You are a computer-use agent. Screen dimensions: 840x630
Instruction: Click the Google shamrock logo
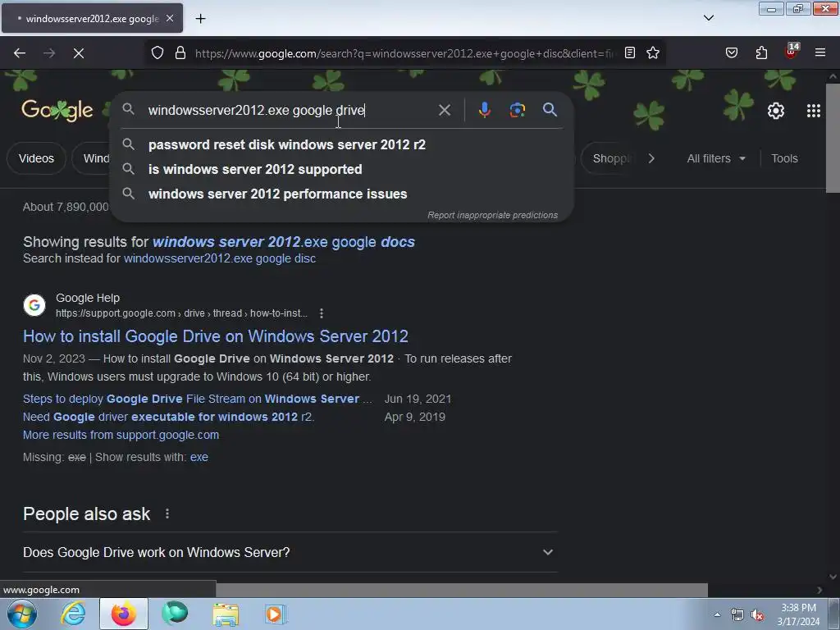(57, 111)
